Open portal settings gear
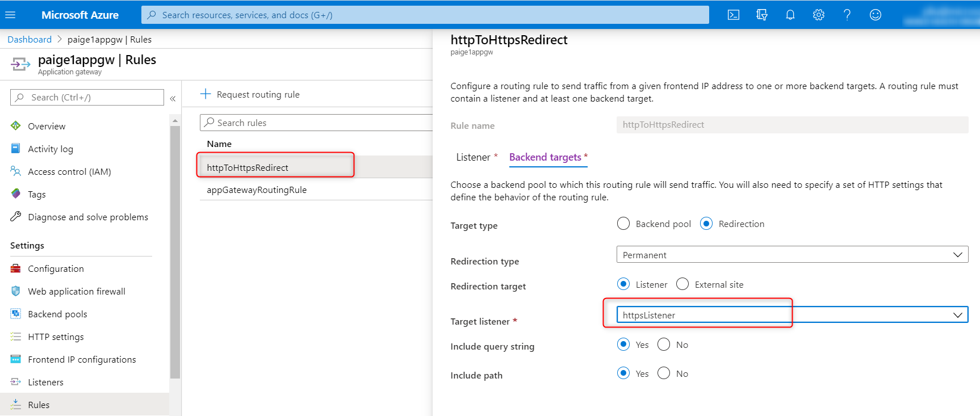 coord(819,15)
